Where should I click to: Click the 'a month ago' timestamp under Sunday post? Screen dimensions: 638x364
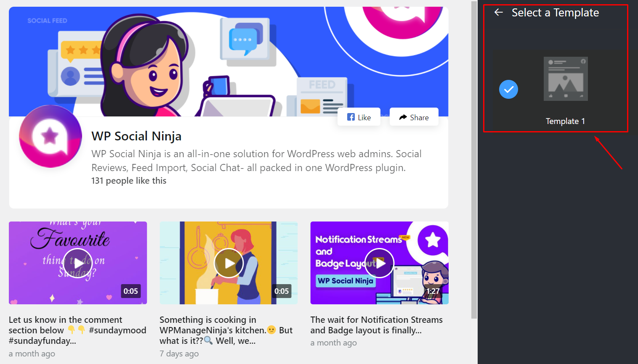(x=32, y=353)
